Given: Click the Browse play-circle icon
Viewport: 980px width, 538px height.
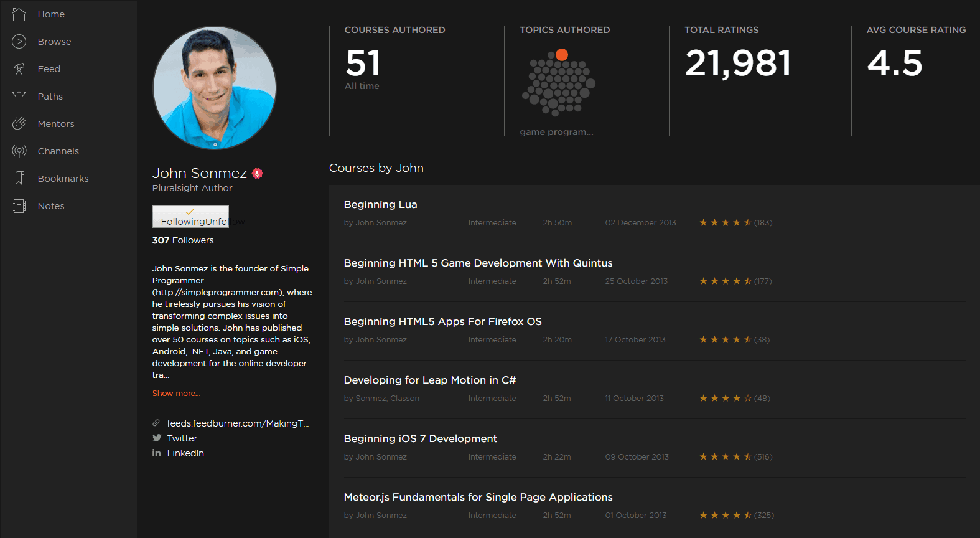Looking at the screenshot, I should [x=19, y=42].
